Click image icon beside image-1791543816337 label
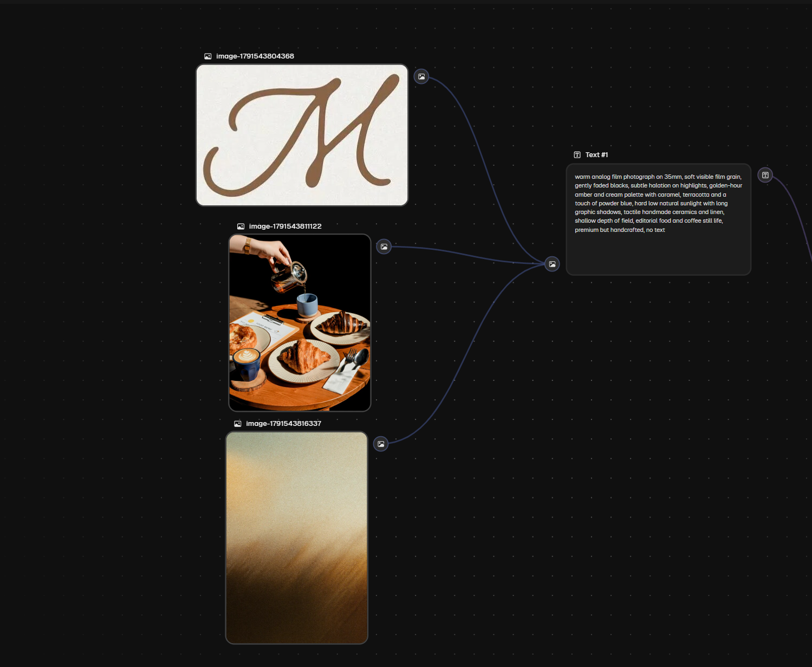812x667 pixels. point(238,424)
